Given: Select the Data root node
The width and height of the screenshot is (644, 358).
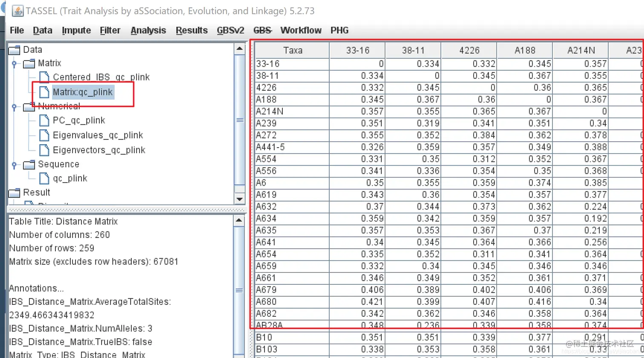Looking at the screenshot, I should click(32, 49).
